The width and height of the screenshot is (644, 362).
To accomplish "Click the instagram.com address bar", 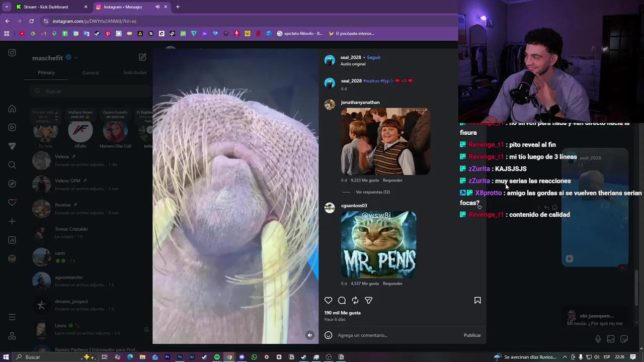I will coord(247,21).
